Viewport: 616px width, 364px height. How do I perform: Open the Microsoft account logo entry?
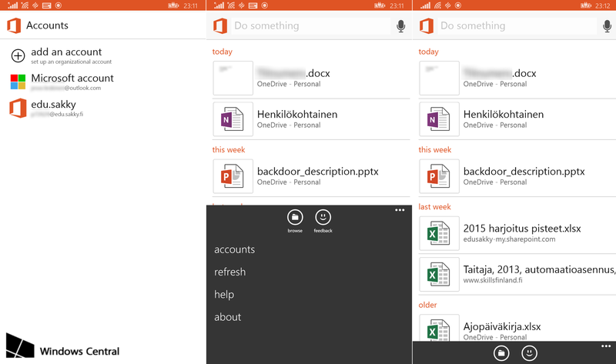[x=18, y=82]
